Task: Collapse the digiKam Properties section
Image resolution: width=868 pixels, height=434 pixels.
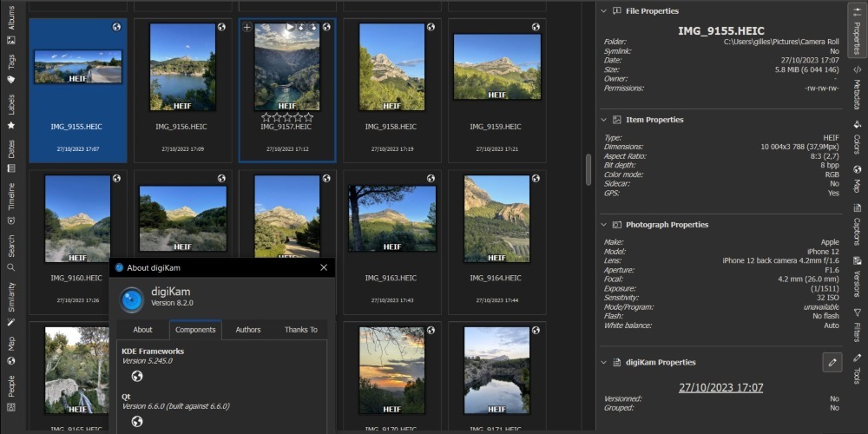Action: 604,363
